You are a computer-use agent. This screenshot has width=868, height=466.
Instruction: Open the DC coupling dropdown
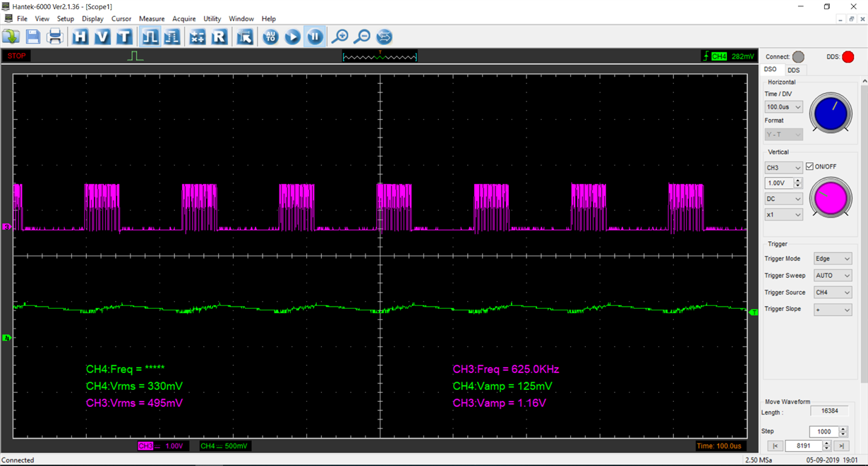tap(784, 199)
